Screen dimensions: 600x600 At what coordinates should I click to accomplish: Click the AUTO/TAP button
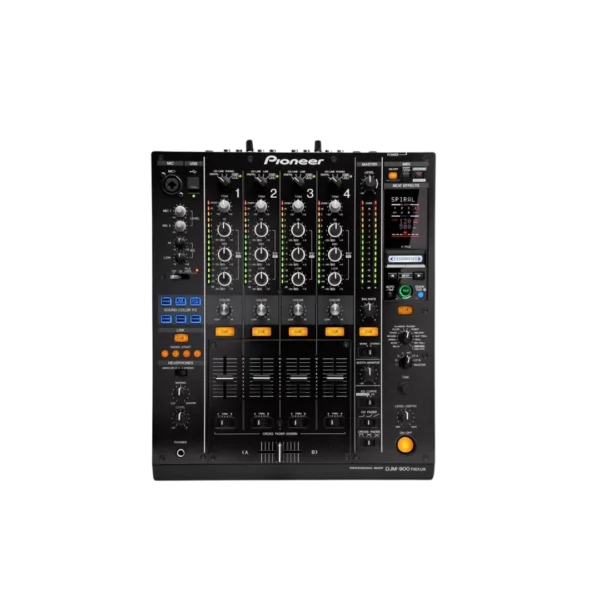390,294
